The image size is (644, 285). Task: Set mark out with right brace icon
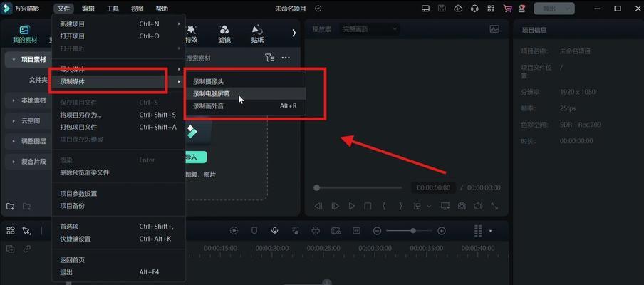(x=401, y=206)
